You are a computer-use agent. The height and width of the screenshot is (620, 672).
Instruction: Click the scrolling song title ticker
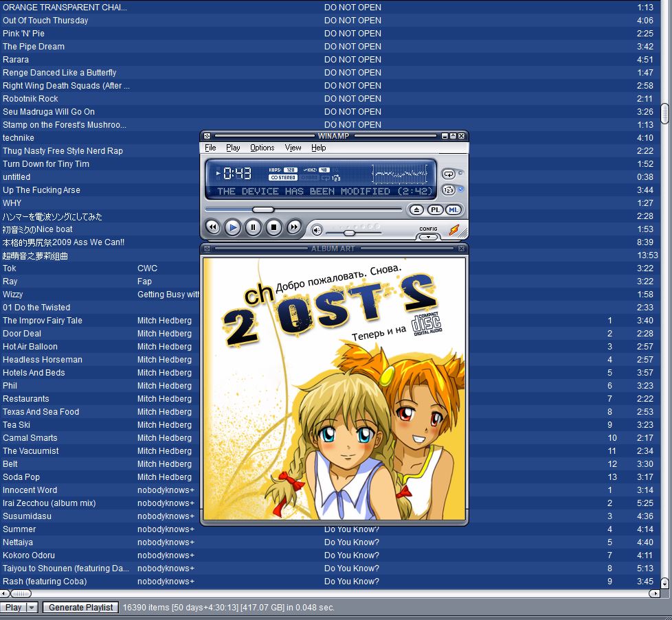click(x=325, y=191)
